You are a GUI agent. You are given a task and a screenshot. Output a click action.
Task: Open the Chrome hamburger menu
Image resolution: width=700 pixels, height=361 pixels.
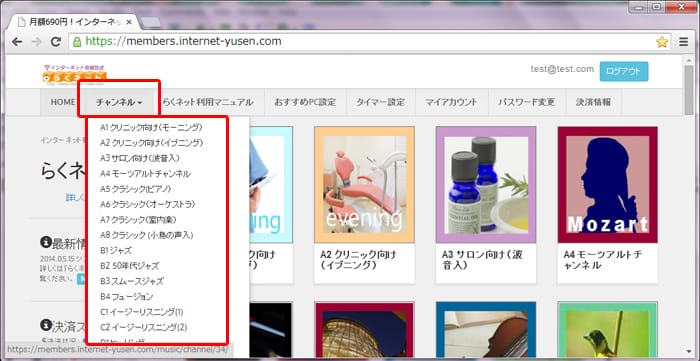tap(683, 42)
